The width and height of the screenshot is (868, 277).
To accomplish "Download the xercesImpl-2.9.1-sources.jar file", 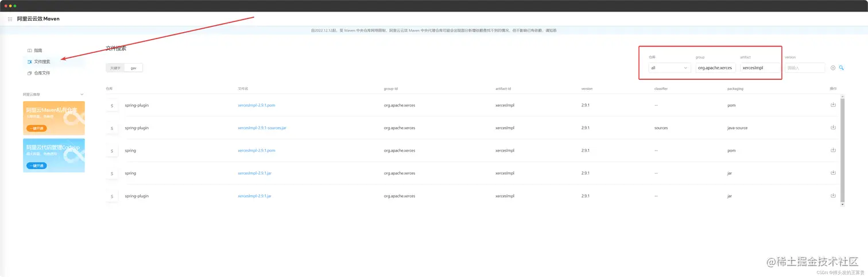I will coord(833,127).
